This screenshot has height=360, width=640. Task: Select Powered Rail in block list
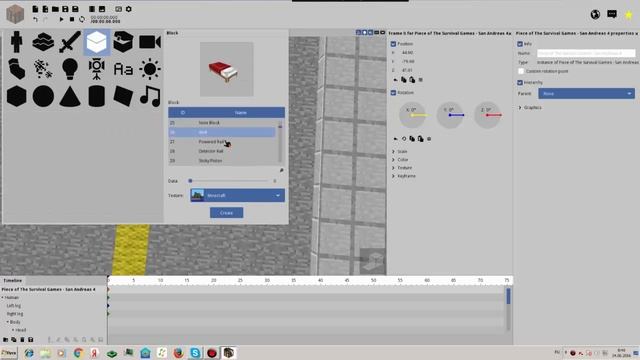click(222, 142)
